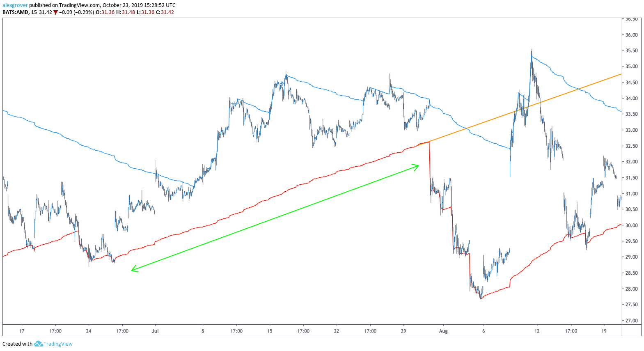Click the 31.00 price axis label
The height and width of the screenshot is (351, 644).
[x=632, y=194]
